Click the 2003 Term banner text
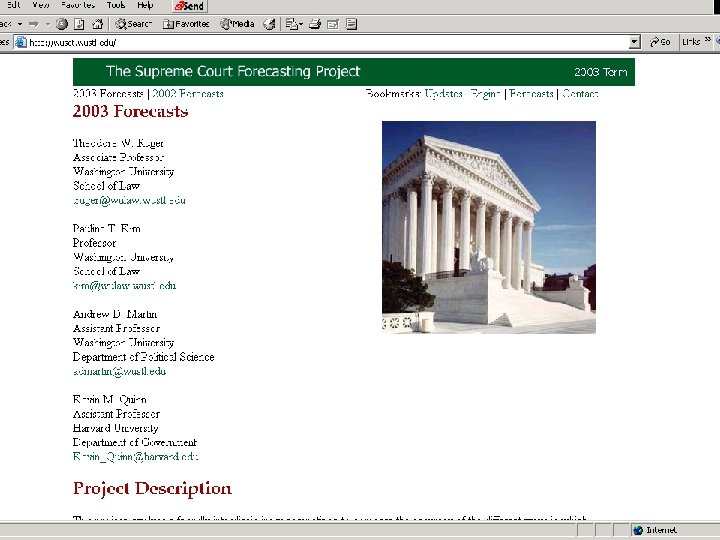720x540 pixels. tap(601, 72)
